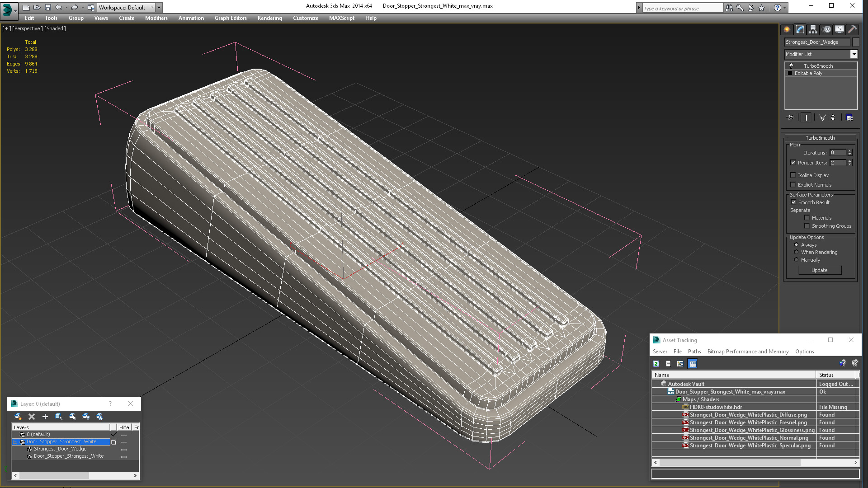The height and width of the screenshot is (488, 868).
Task: Click Delete layer X icon
Action: 32,417
